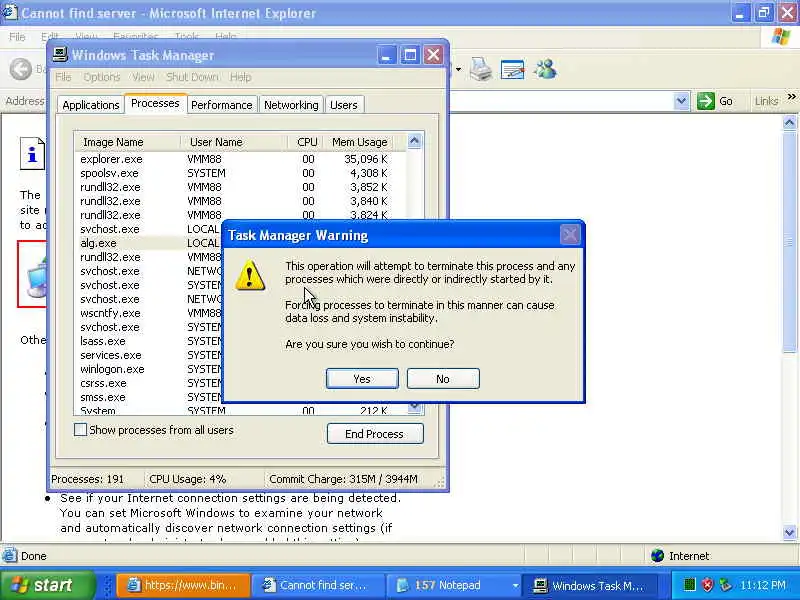Switch to the bing taskbar window
Screen dimensions: 800x600
pos(183,585)
